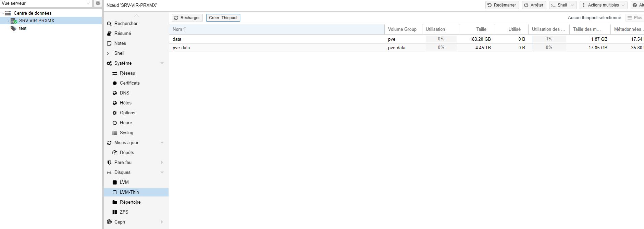Click Créer: Thinpool button
The height and width of the screenshot is (229, 644).
(223, 18)
